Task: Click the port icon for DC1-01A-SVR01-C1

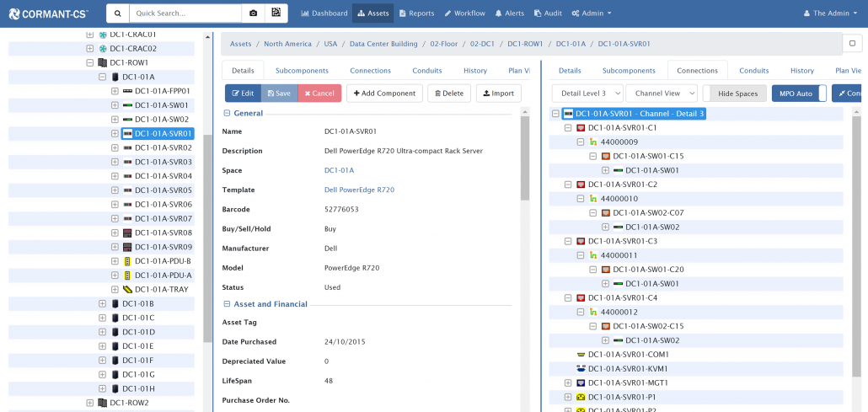Action: pos(580,128)
